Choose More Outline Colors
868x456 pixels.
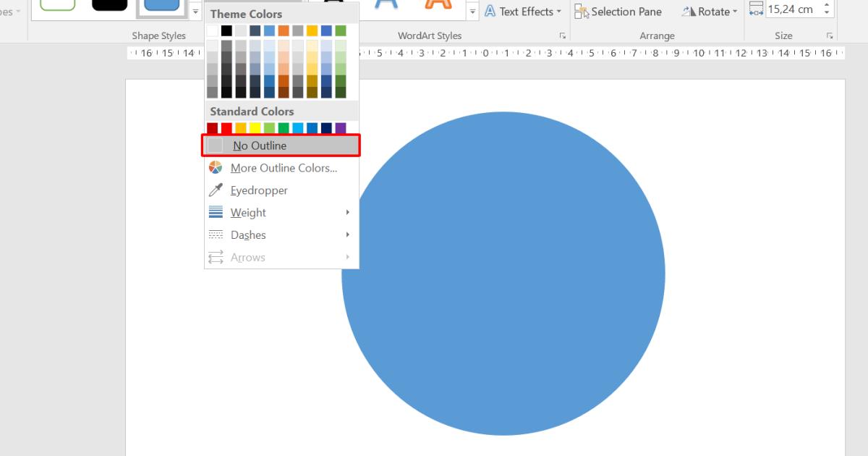click(282, 167)
